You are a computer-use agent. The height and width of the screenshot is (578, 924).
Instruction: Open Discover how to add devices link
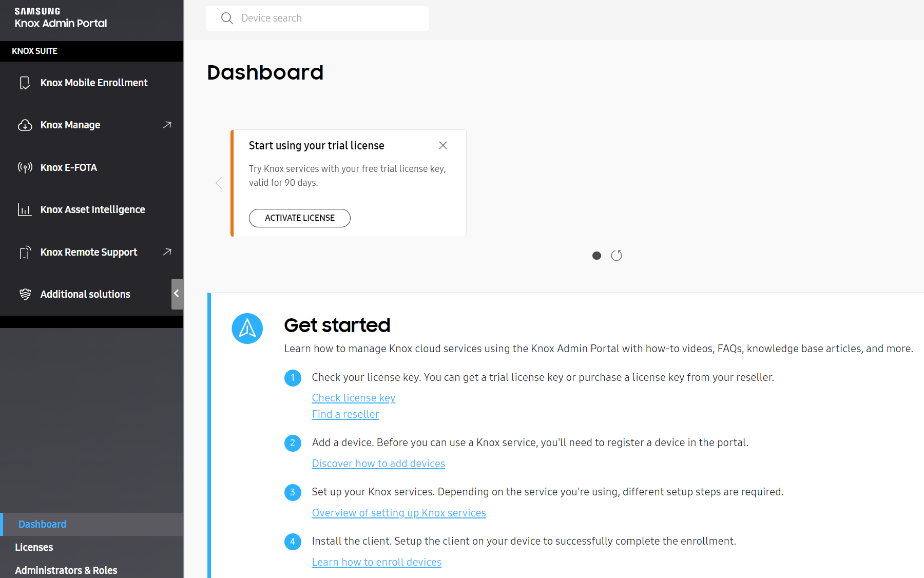click(x=378, y=464)
